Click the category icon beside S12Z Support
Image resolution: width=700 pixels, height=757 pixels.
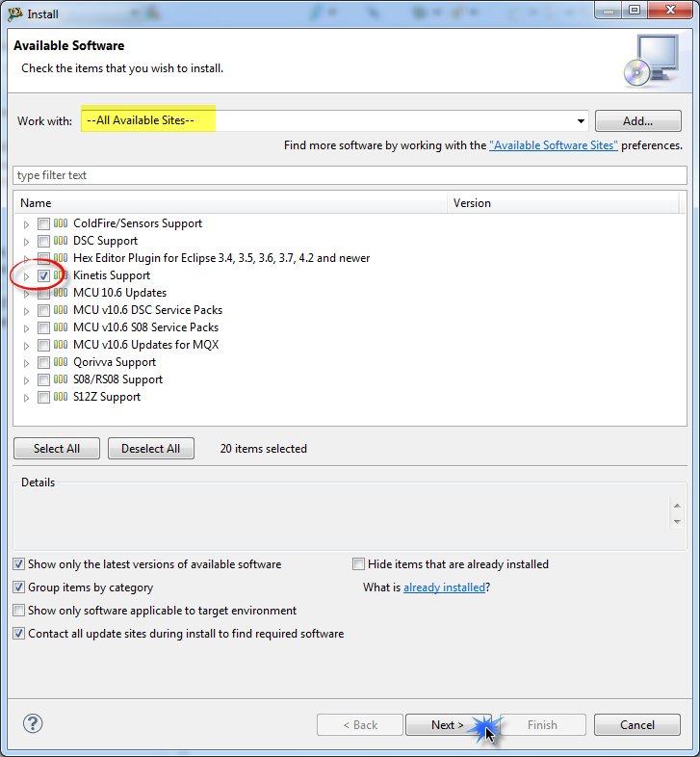(x=61, y=397)
